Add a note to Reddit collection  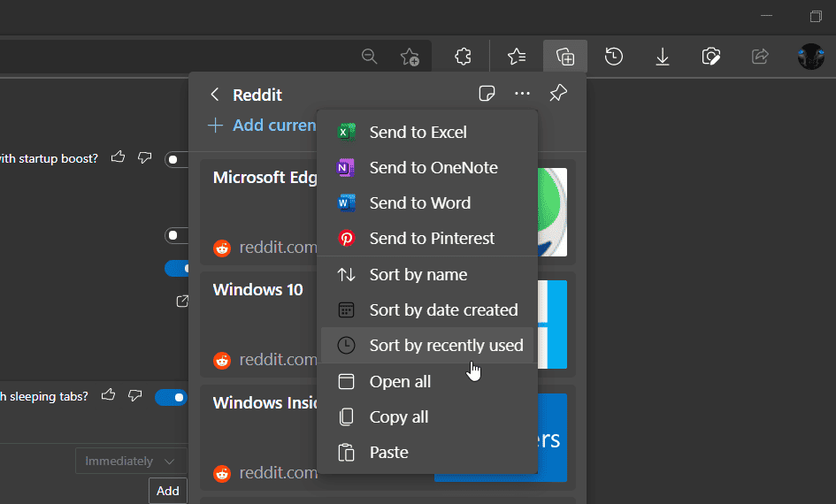[487, 93]
